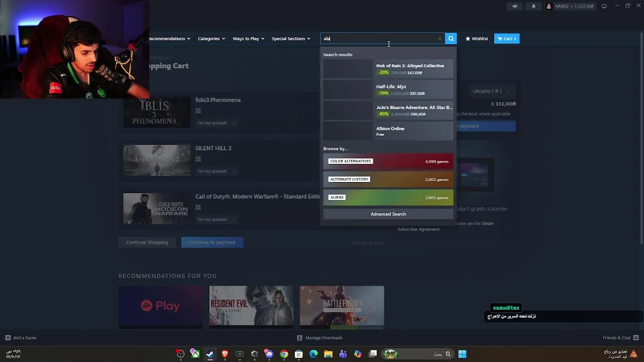The width and height of the screenshot is (644, 362).
Task: Open the Windows Start menu
Action: [462, 354]
